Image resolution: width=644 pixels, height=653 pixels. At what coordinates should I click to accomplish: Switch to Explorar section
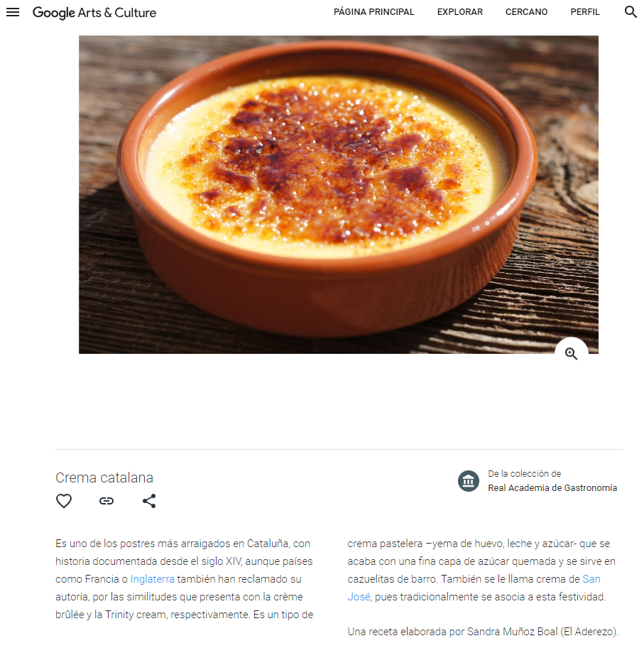point(459,12)
